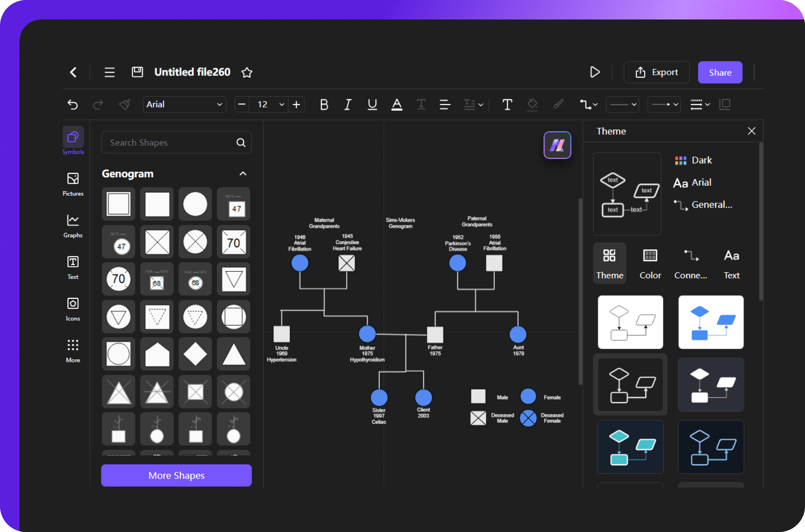Click the undo arrow icon
Screen dimensions: 805x532
click(72, 105)
